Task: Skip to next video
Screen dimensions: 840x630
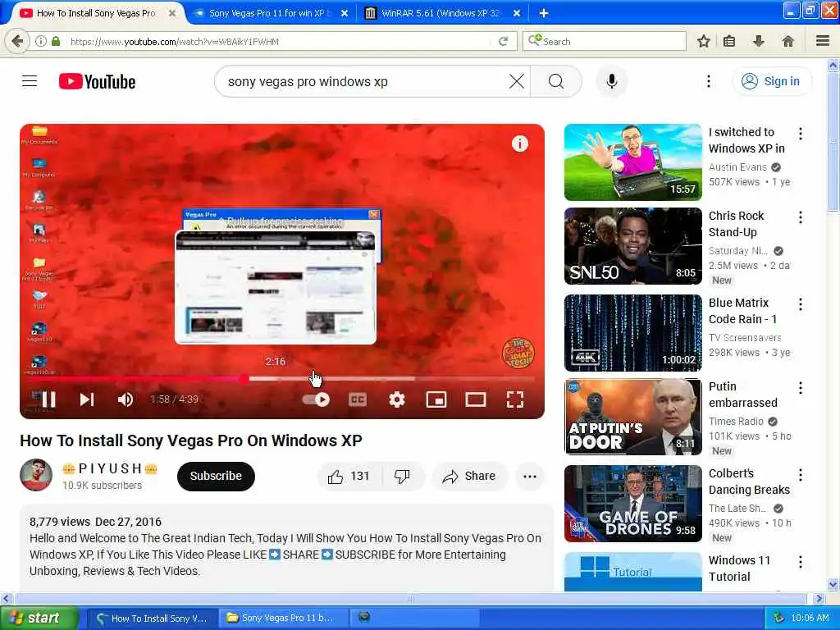Action: click(87, 399)
